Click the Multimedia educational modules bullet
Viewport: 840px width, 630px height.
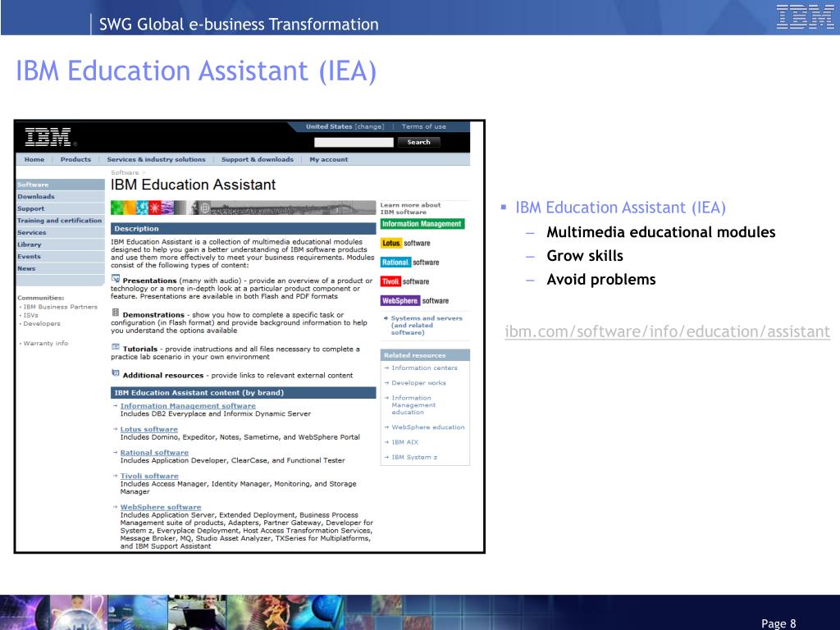[661, 232]
